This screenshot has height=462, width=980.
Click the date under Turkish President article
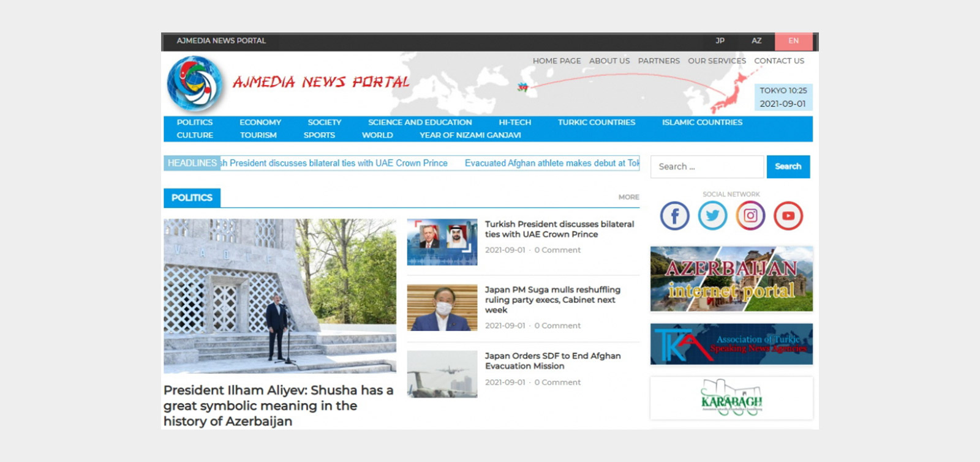click(x=505, y=250)
